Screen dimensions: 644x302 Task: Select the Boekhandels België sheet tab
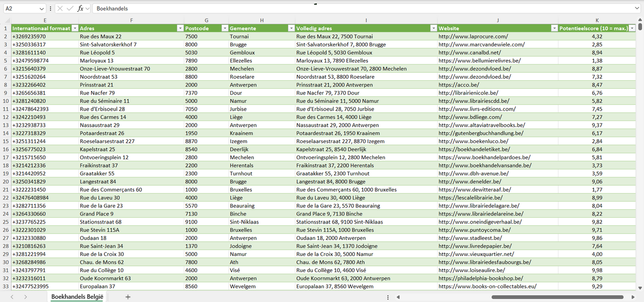coord(77,297)
